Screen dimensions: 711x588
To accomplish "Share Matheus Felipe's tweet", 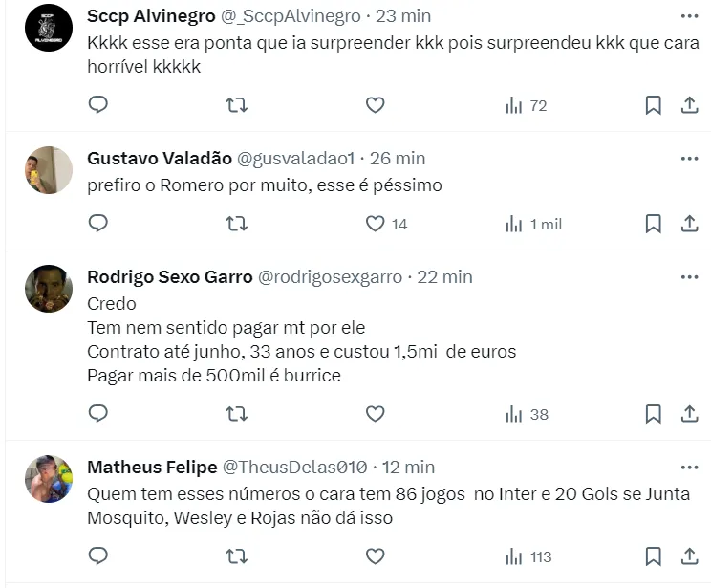I will (x=689, y=555).
